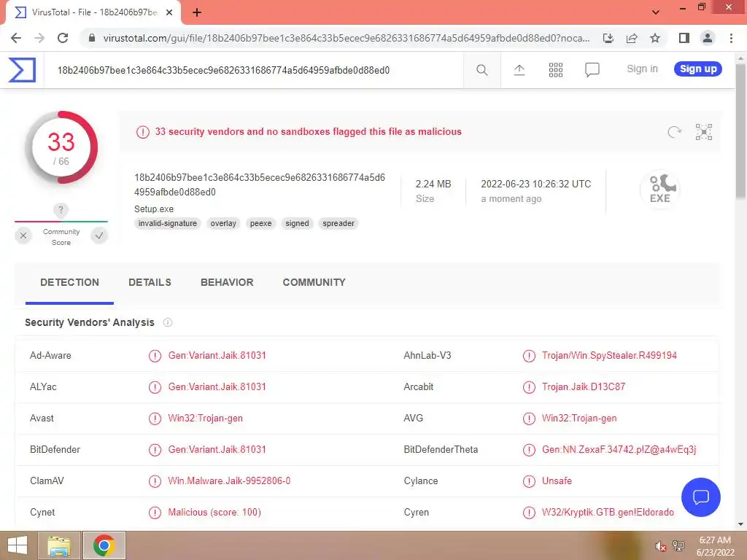
Task: Switch to the DETECTION tab
Action: pyautogui.click(x=69, y=282)
